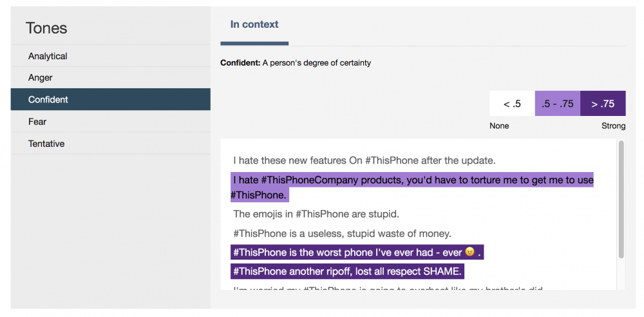
Task: Click the '.5 - .75' legend swatch
Action: pyautogui.click(x=557, y=104)
